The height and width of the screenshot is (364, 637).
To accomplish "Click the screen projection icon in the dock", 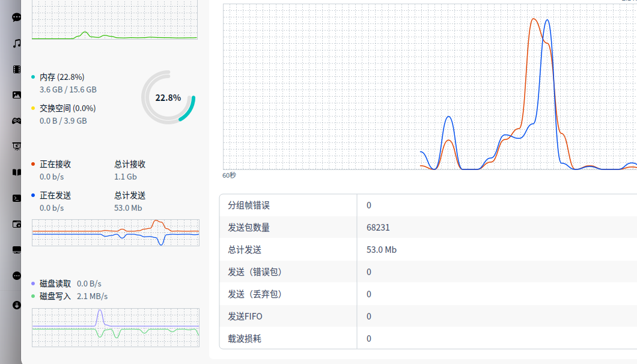I will [x=16, y=145].
